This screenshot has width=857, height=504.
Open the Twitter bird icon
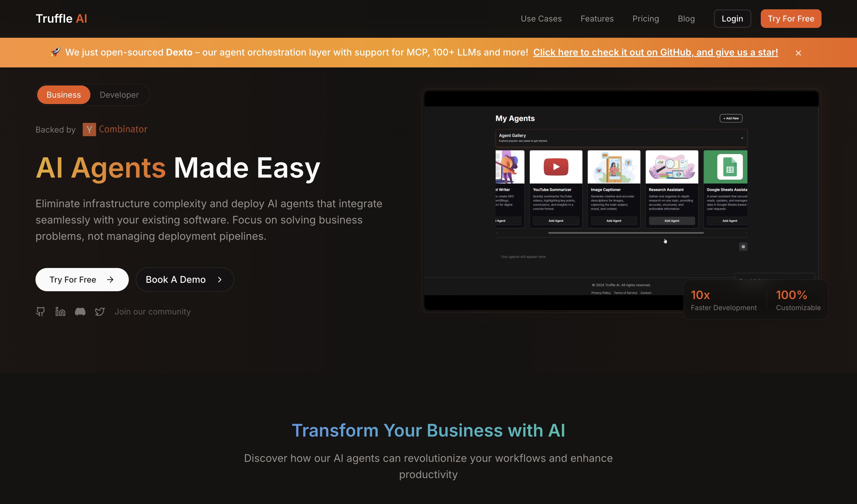(x=100, y=312)
